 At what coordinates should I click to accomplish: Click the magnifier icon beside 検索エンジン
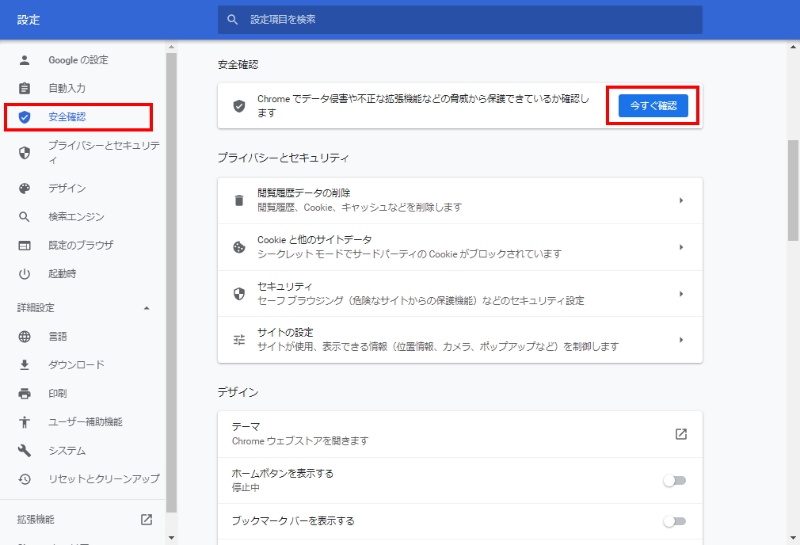point(25,217)
